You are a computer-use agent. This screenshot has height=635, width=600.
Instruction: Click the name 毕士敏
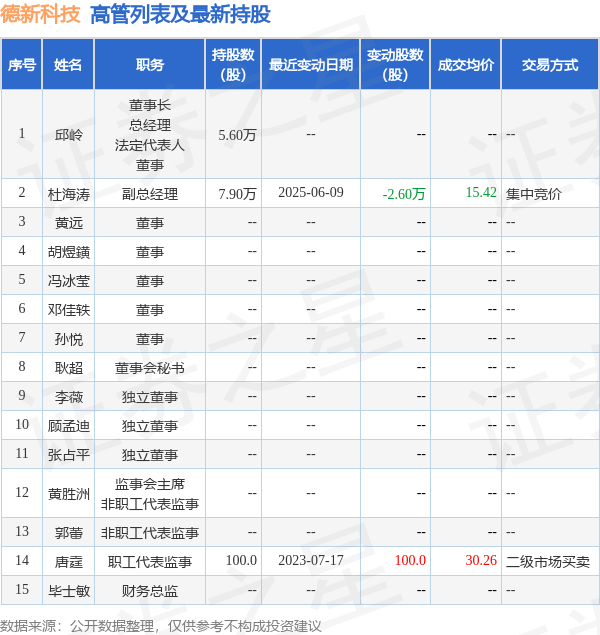coord(68,591)
